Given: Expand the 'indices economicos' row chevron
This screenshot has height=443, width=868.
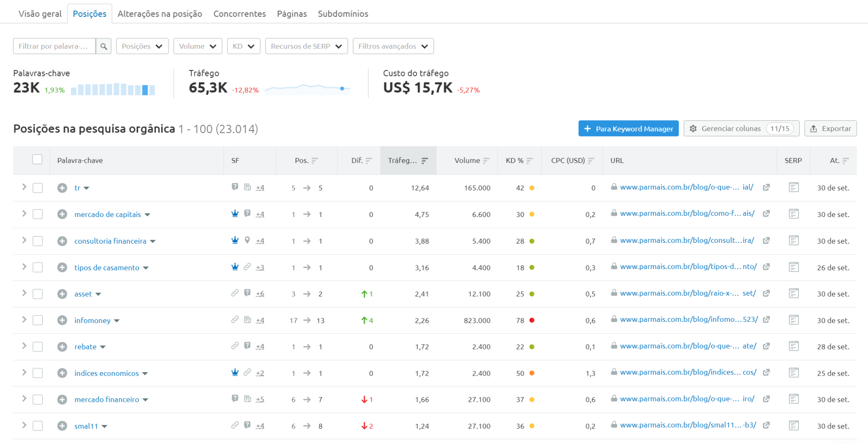Looking at the screenshot, I should (24, 373).
